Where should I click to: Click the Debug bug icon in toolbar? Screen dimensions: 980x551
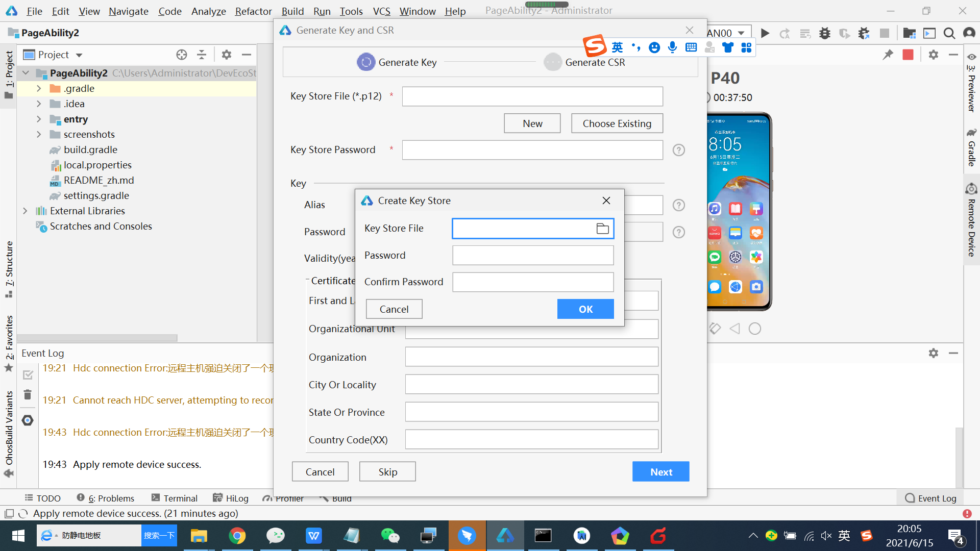tap(824, 33)
